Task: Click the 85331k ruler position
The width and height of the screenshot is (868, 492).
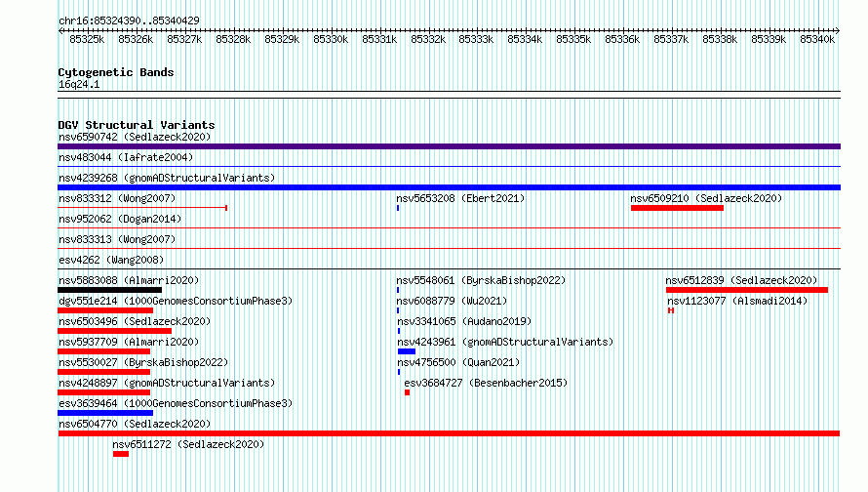Action: pos(379,39)
